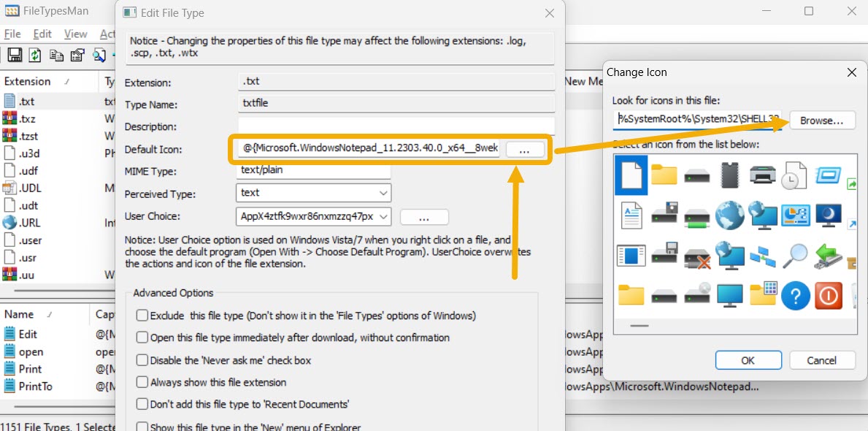Image resolution: width=868 pixels, height=431 pixels.
Task: Click the Save toolbar icon in FileTypesMan
Action: pyautogui.click(x=15, y=55)
